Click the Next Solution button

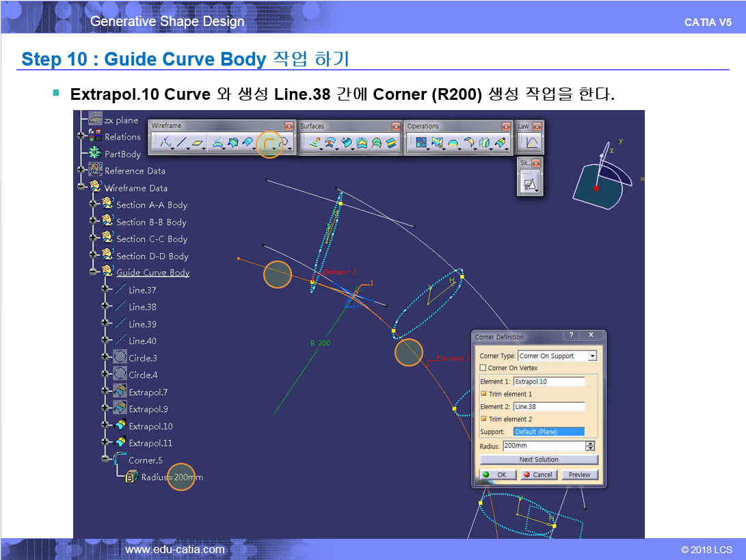pyautogui.click(x=538, y=459)
